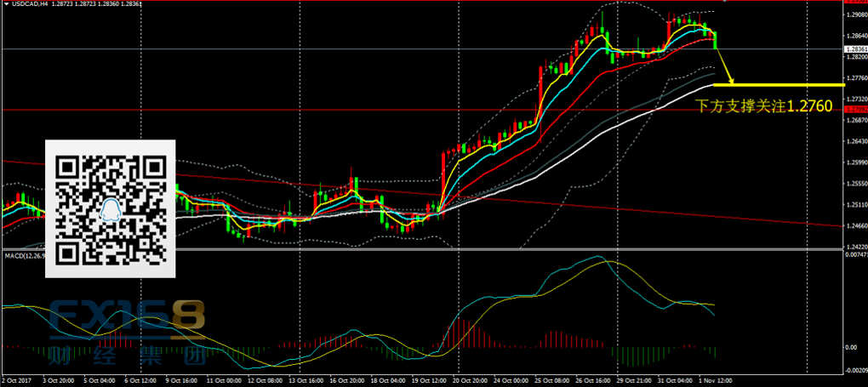
Task: Click the 0.00 level on MACD scale
Action: click(851, 348)
